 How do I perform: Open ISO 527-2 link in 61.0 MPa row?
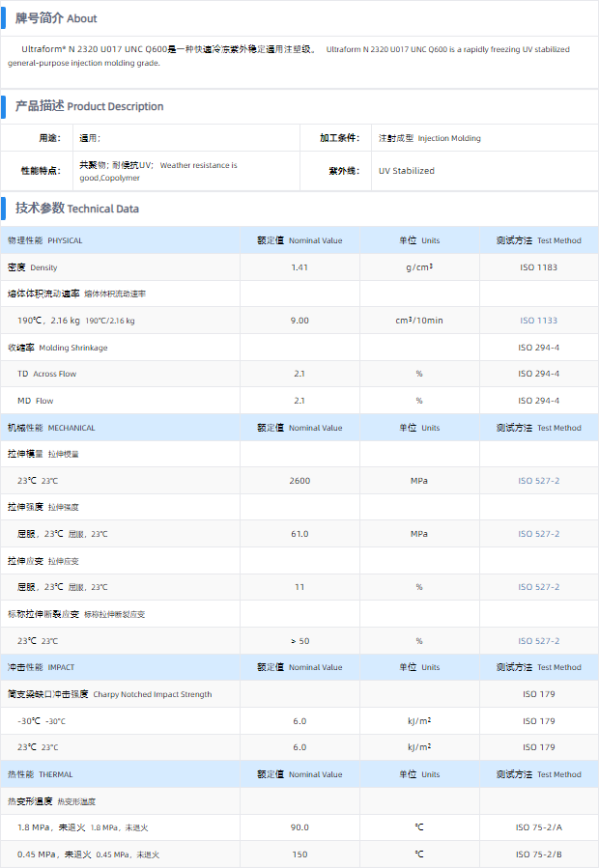[x=538, y=534]
